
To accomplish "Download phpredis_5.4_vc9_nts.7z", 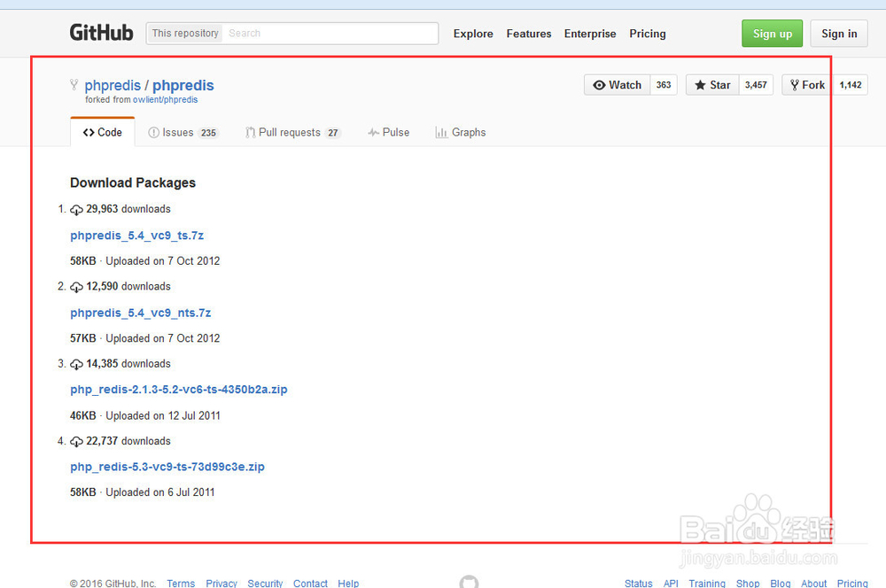I will coord(141,313).
